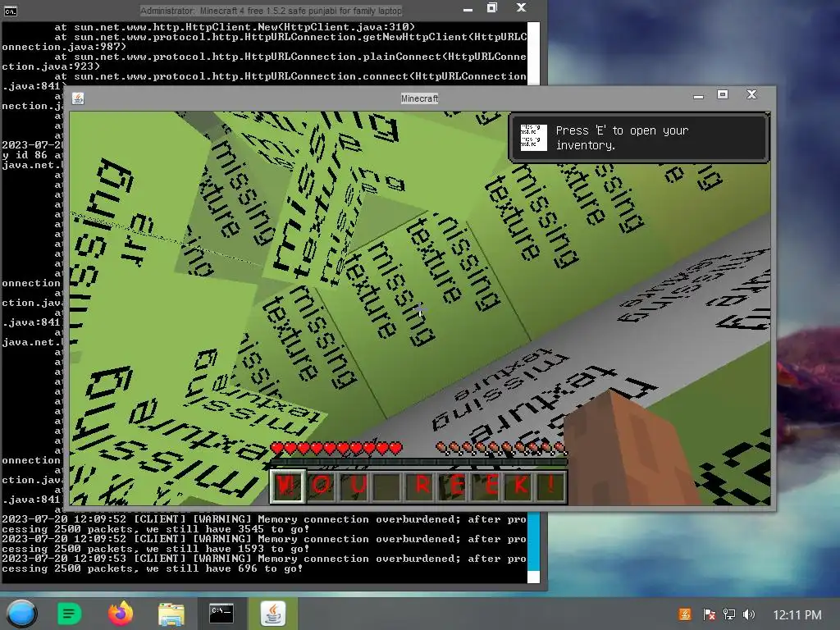This screenshot has width=840, height=630.
Task: Maximize the Command Prompt window
Action: [492, 7]
